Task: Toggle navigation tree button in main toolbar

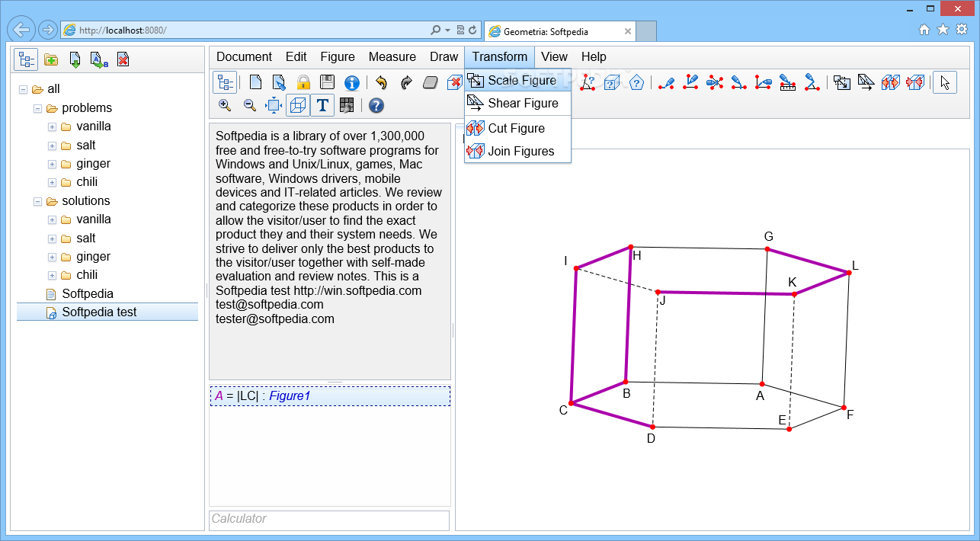Action: pos(225,82)
